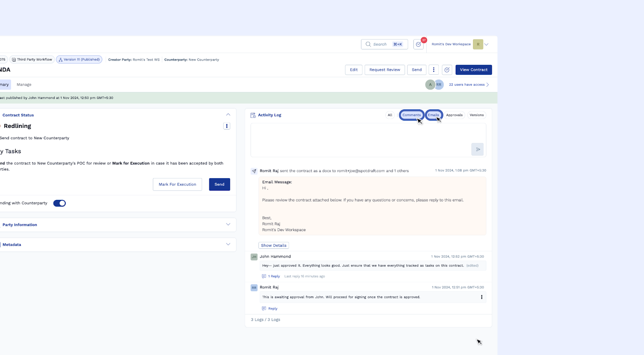Click the timestamp '1 Nov 2024, 12:51 pm GMT+5:30'

click(458, 287)
